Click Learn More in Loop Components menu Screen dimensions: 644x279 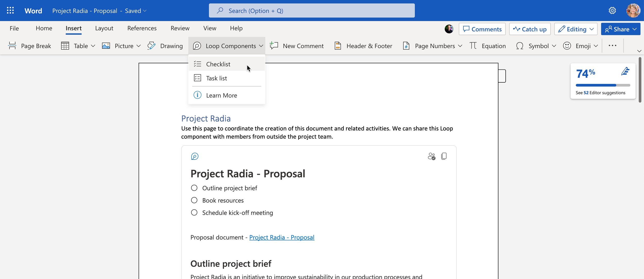(x=222, y=95)
